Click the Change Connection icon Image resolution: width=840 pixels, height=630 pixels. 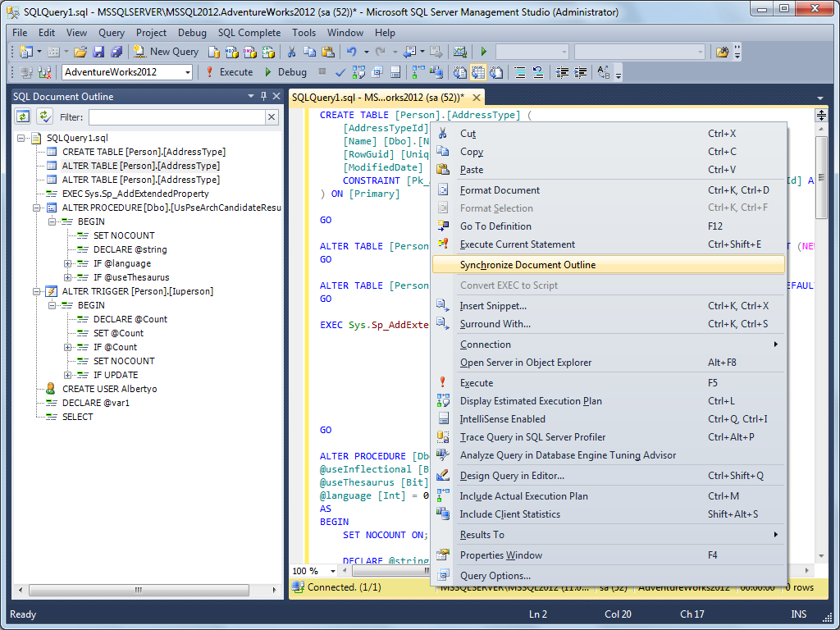coord(45,72)
